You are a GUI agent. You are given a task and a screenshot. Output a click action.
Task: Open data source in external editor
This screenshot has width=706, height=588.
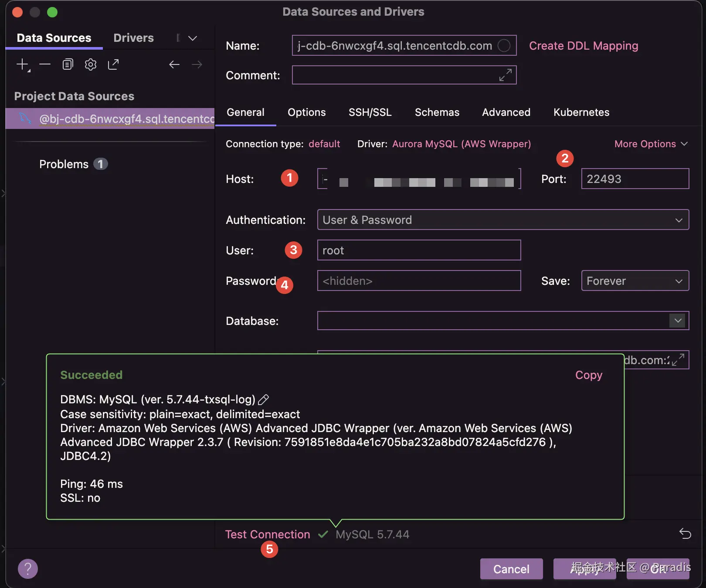pos(113,64)
